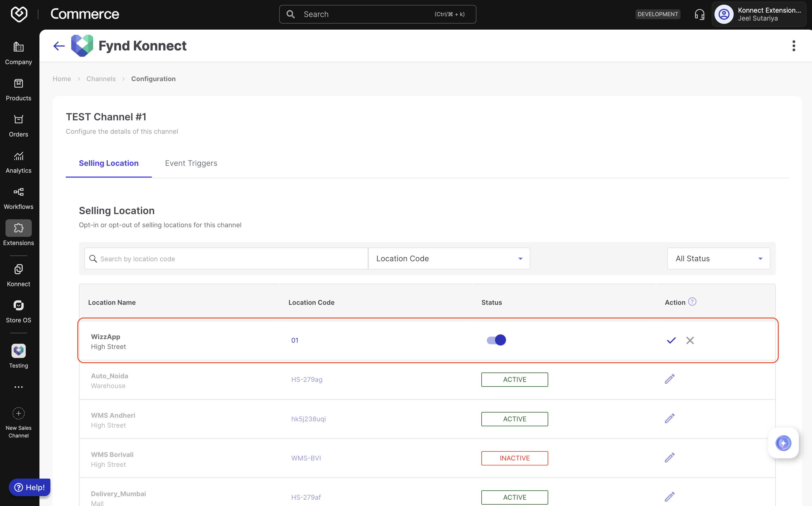Click the headset support icon

[x=699, y=14]
